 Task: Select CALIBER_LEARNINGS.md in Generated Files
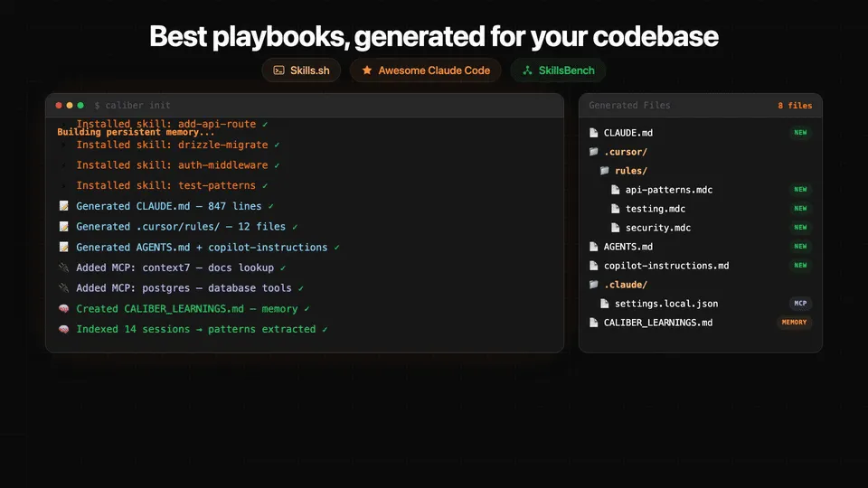pyautogui.click(x=657, y=323)
